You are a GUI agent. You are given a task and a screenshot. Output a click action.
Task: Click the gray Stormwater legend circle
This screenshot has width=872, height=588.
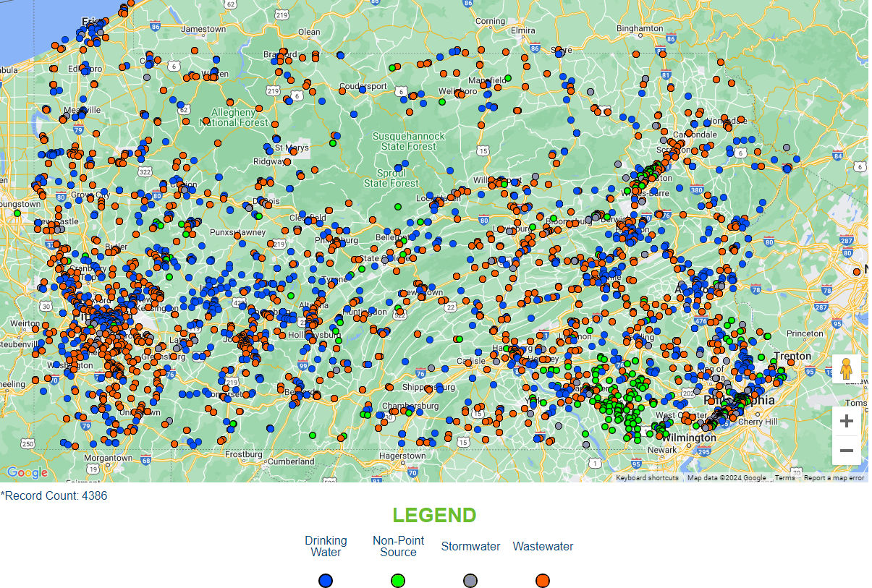470,580
